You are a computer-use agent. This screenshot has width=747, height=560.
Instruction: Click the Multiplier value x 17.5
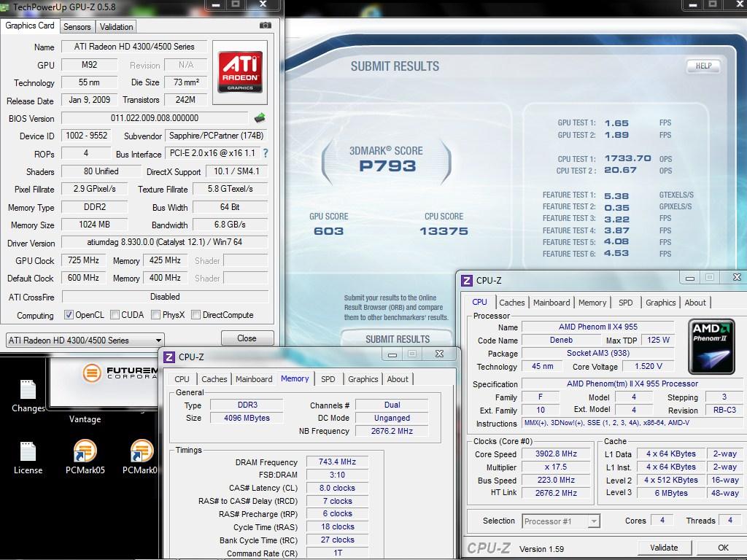[555, 467]
